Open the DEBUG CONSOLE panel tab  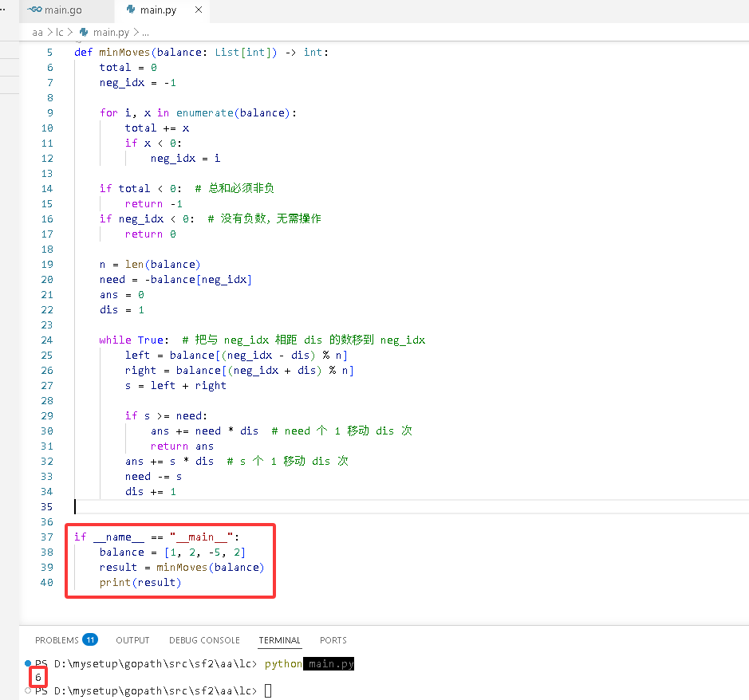pyautogui.click(x=204, y=640)
